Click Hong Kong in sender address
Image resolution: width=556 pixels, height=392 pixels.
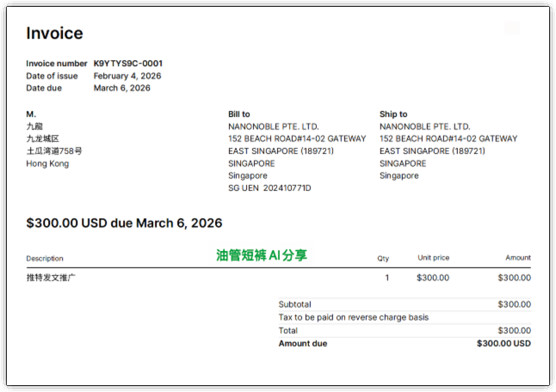(x=47, y=163)
